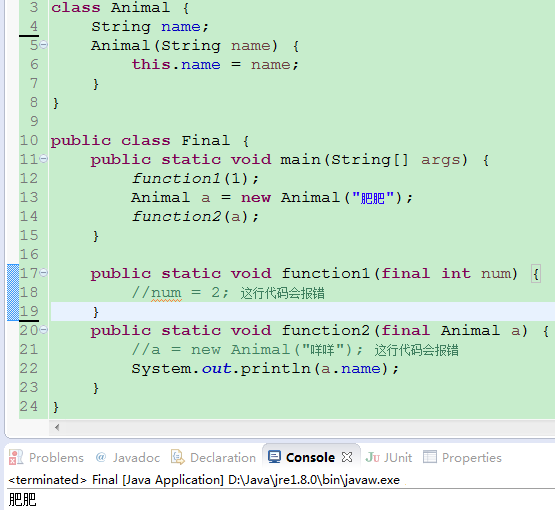
Task: Collapse the main method fold at line 11
Action: coord(44,159)
